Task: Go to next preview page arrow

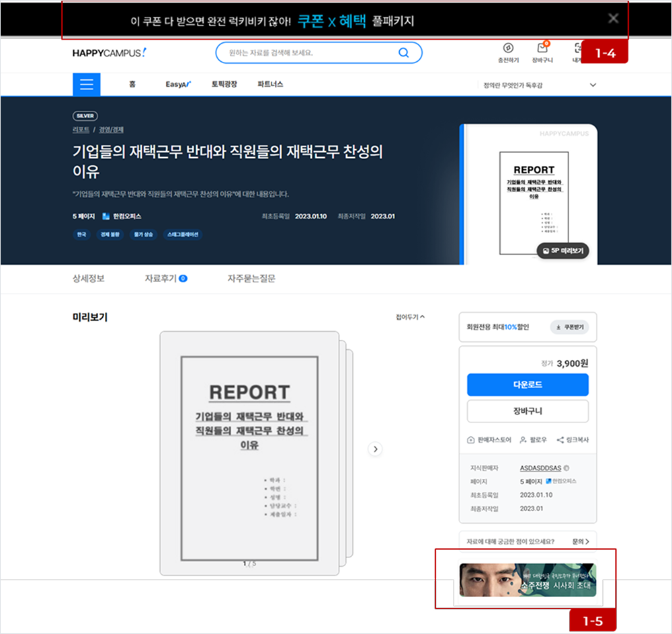Action: [376, 449]
